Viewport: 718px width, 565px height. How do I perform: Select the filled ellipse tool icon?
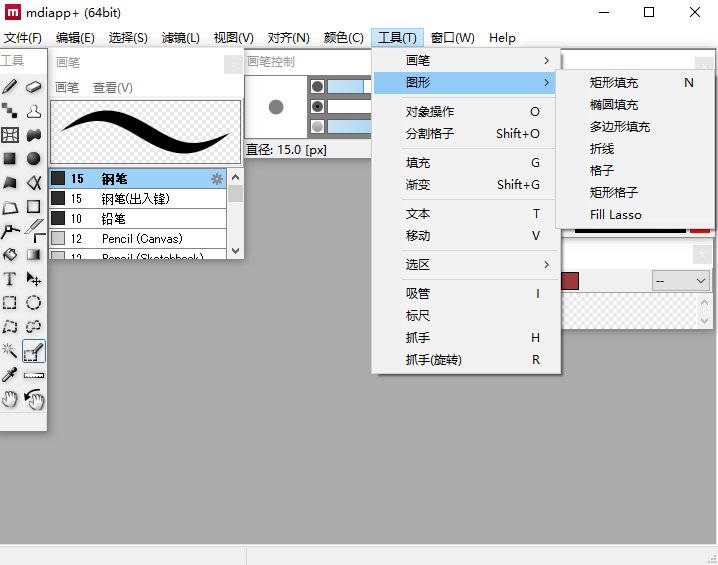(33, 158)
